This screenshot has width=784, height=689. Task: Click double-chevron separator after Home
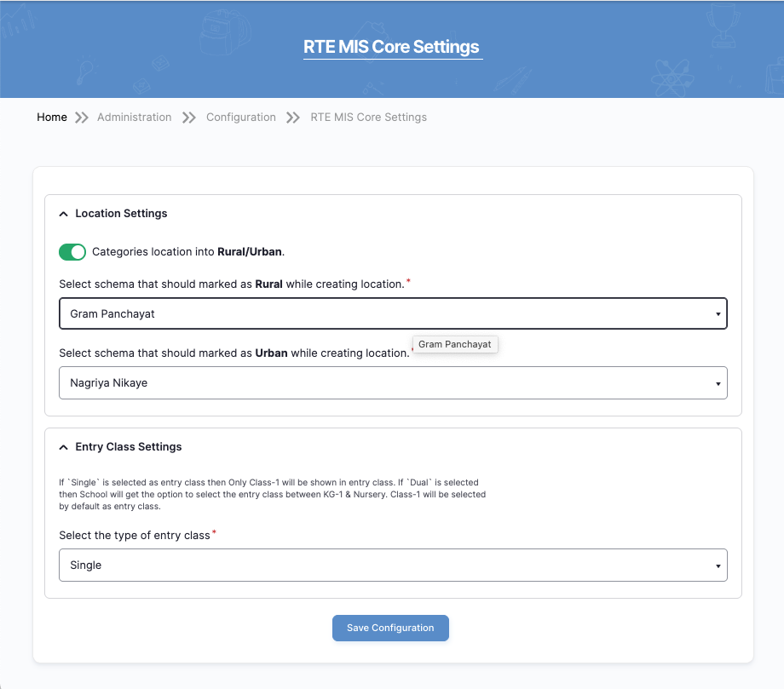82,118
